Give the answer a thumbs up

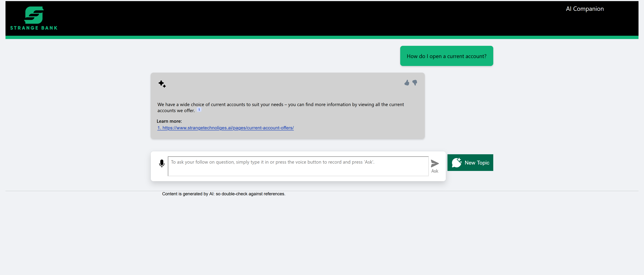(x=407, y=83)
